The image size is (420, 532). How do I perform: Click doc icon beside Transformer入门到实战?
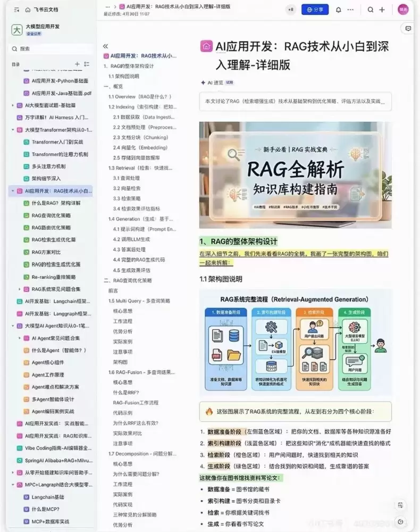pyautogui.click(x=27, y=142)
